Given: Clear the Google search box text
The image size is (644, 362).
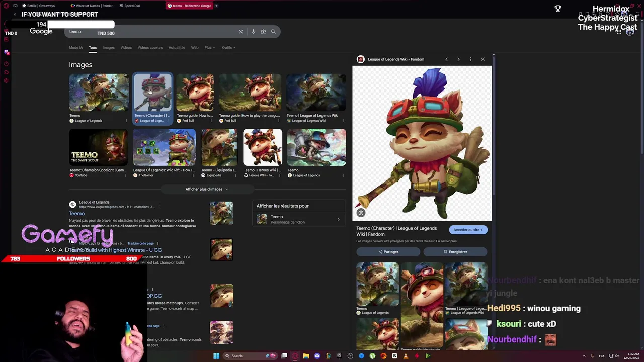Looking at the screenshot, I should coord(240,32).
